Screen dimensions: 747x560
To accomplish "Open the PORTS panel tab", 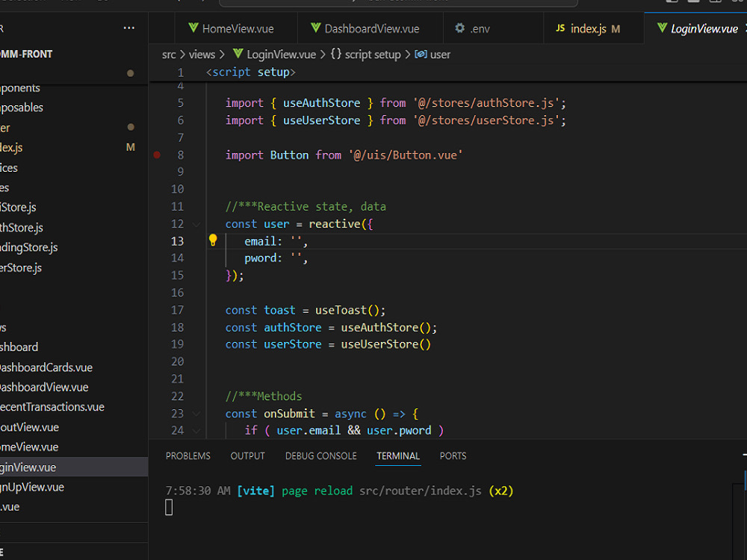I will pos(453,455).
